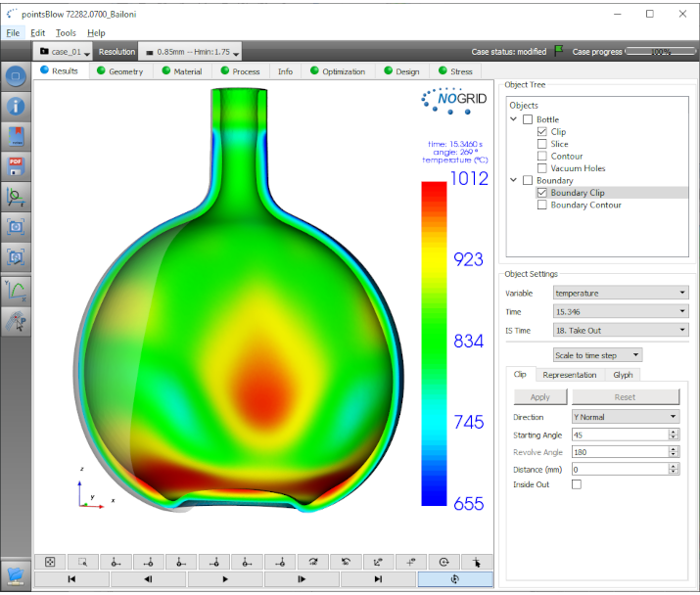Open the Edit menu
Screen dimensions: 700x595
coord(37,33)
